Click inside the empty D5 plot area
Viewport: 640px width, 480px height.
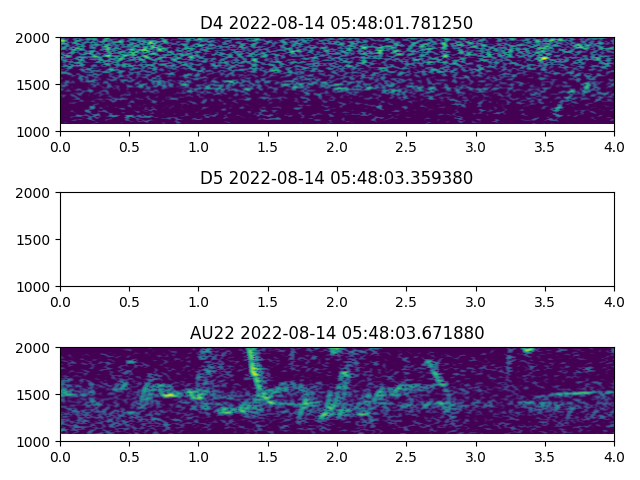(x=337, y=239)
